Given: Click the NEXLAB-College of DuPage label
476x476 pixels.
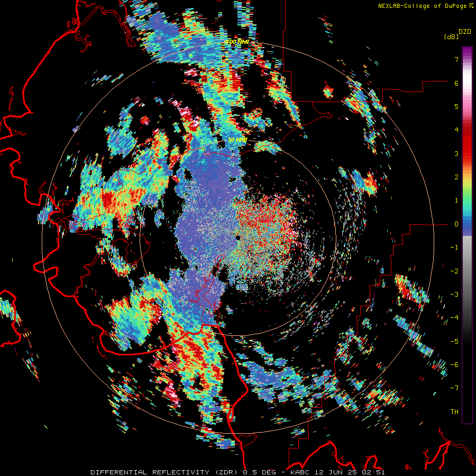Looking at the screenshot, I should pos(425,6).
